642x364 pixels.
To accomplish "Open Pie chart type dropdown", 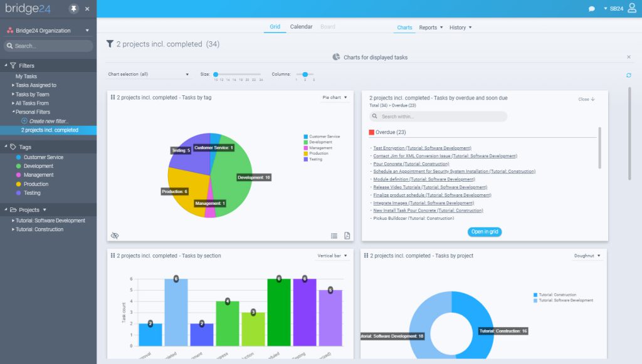I will (335, 97).
